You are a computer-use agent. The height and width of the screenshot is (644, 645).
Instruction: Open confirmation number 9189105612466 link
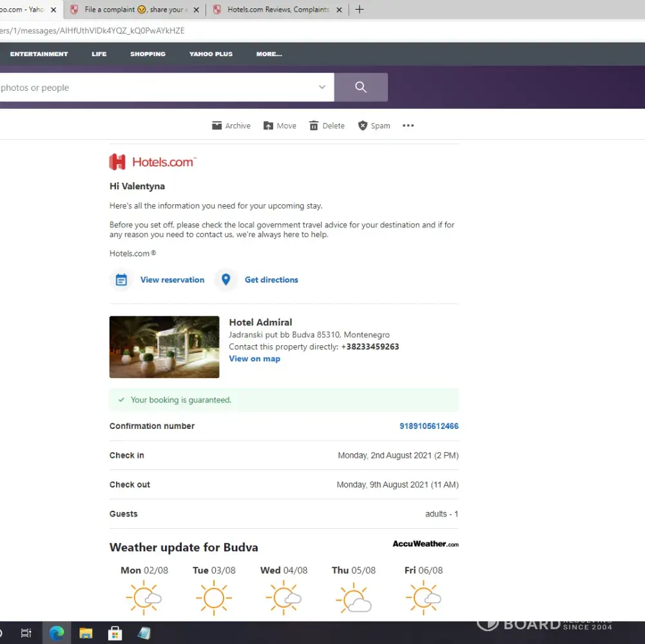tap(428, 426)
